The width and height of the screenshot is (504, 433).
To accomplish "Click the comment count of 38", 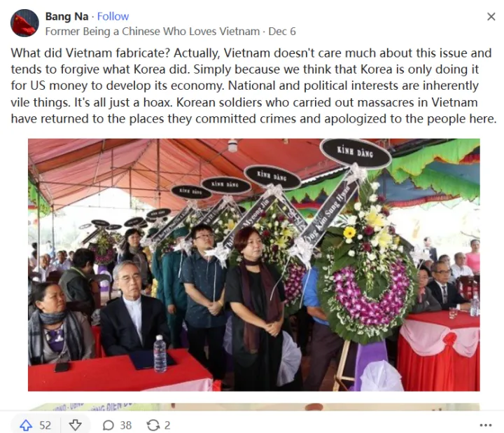I will 126,425.
